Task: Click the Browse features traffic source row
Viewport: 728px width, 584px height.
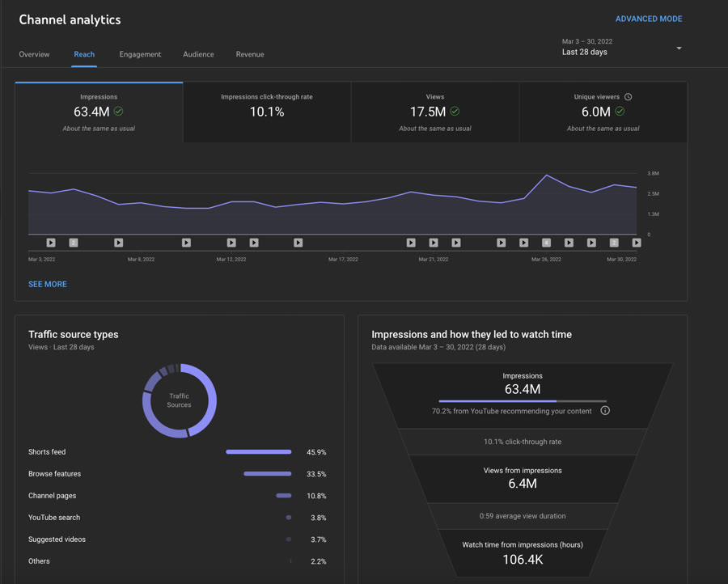Action: click(177, 473)
